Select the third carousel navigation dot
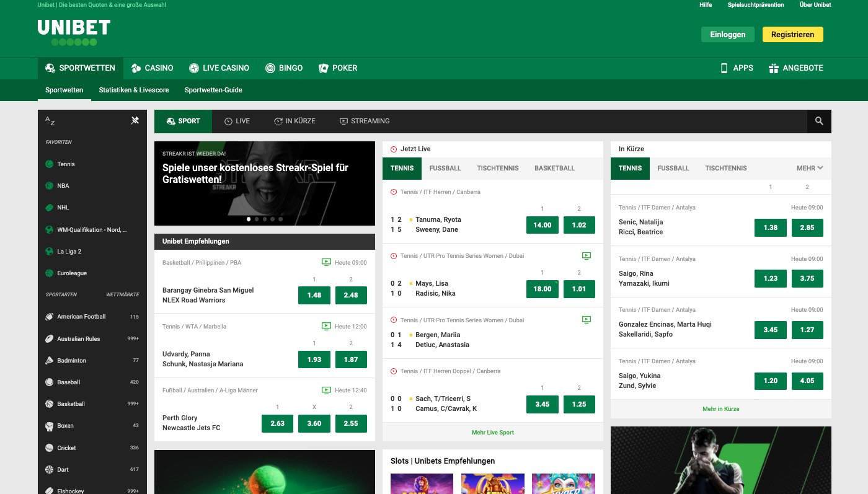Viewport: 868px width, 494px height. pos(265,219)
